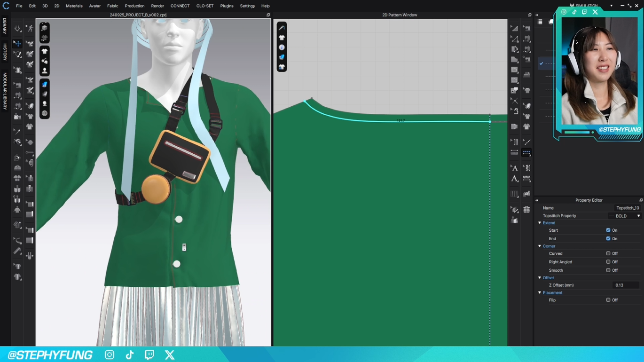The width and height of the screenshot is (644, 362).
Task: Open the LIBRARY side tab
Action: (x=5, y=26)
